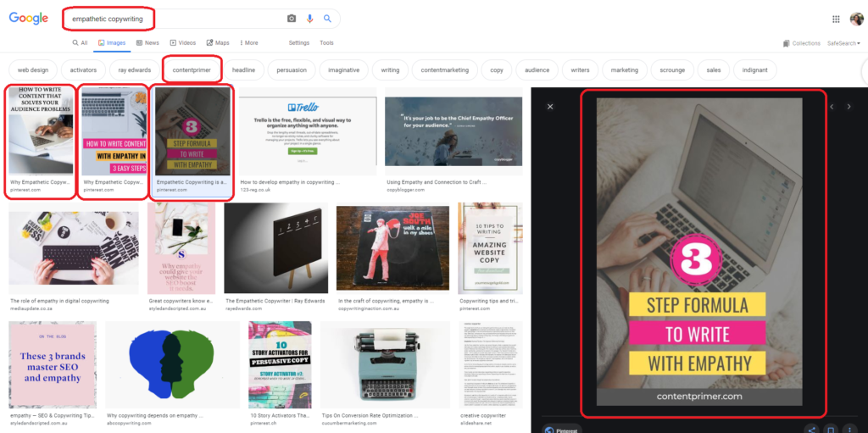The height and width of the screenshot is (433, 868).
Task: Open search by image camera icon
Action: click(x=292, y=19)
